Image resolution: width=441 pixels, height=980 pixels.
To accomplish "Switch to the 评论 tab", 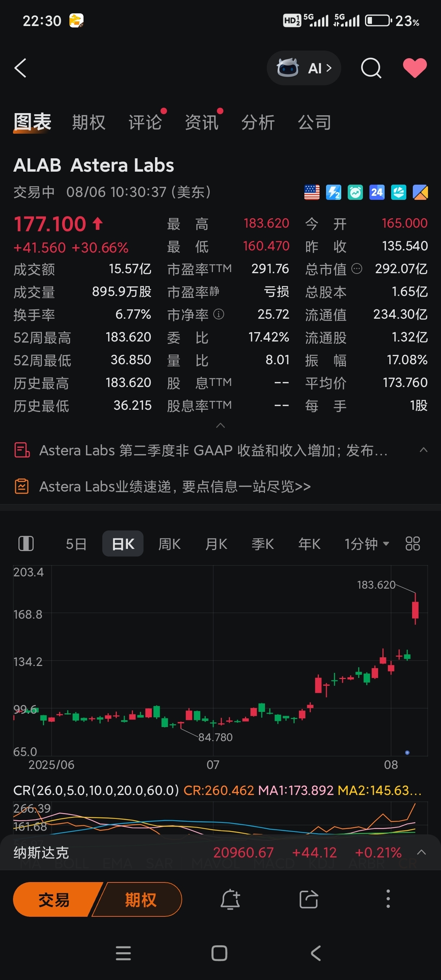I will point(145,122).
